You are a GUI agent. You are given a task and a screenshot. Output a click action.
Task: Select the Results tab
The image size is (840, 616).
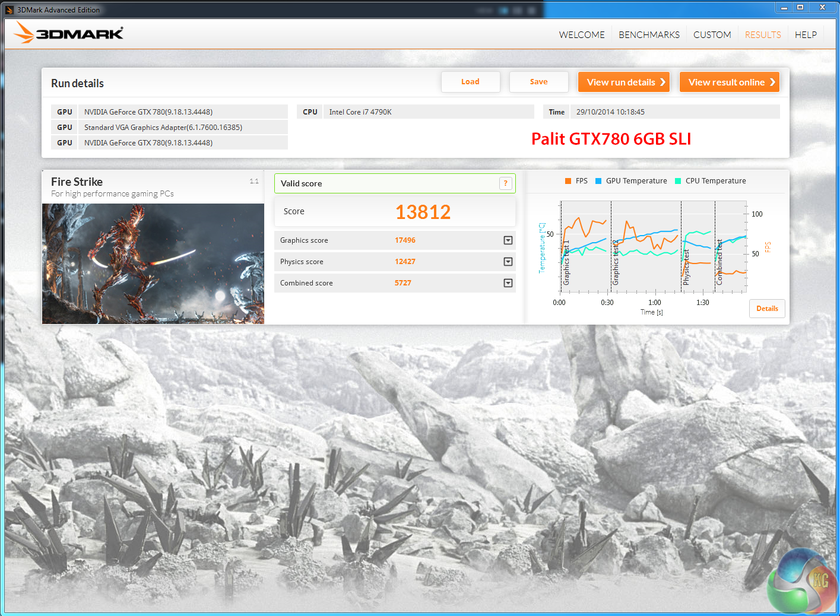tap(763, 35)
